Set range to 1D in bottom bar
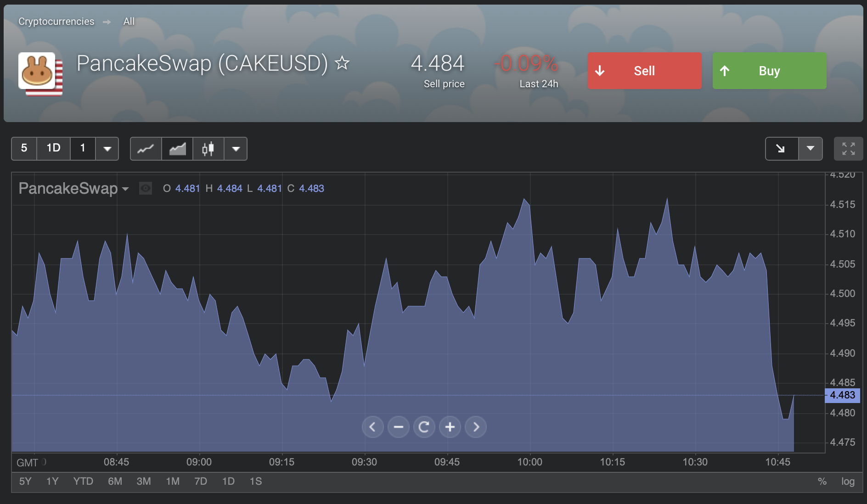This screenshot has width=867, height=504. [x=228, y=481]
